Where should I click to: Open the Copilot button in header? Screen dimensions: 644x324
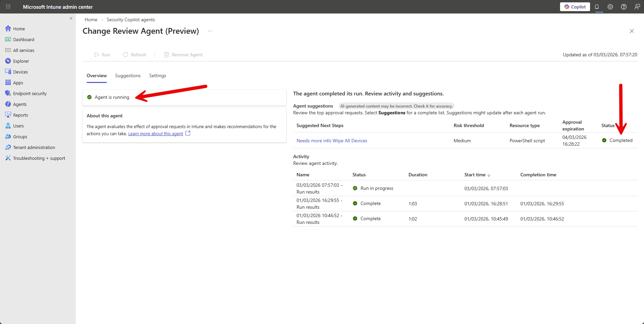575,7
